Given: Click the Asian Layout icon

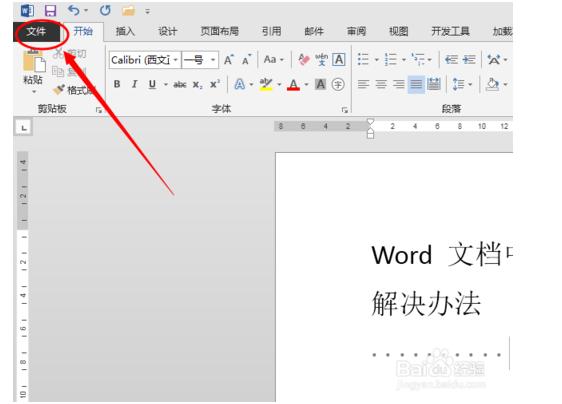Looking at the screenshot, I should coord(494,60).
